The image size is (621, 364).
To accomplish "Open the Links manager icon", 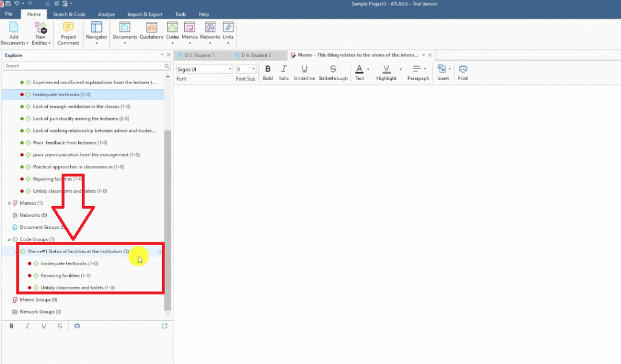I will pyautogui.click(x=228, y=30).
